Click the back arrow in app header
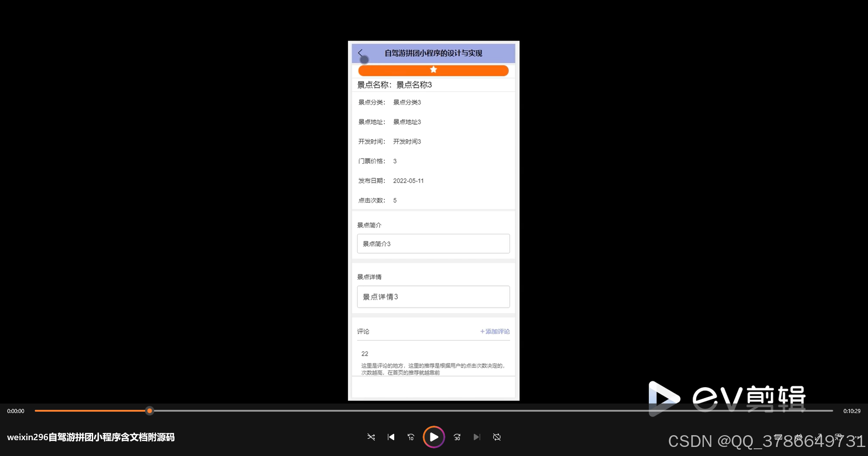The height and width of the screenshot is (456, 868). coord(360,53)
